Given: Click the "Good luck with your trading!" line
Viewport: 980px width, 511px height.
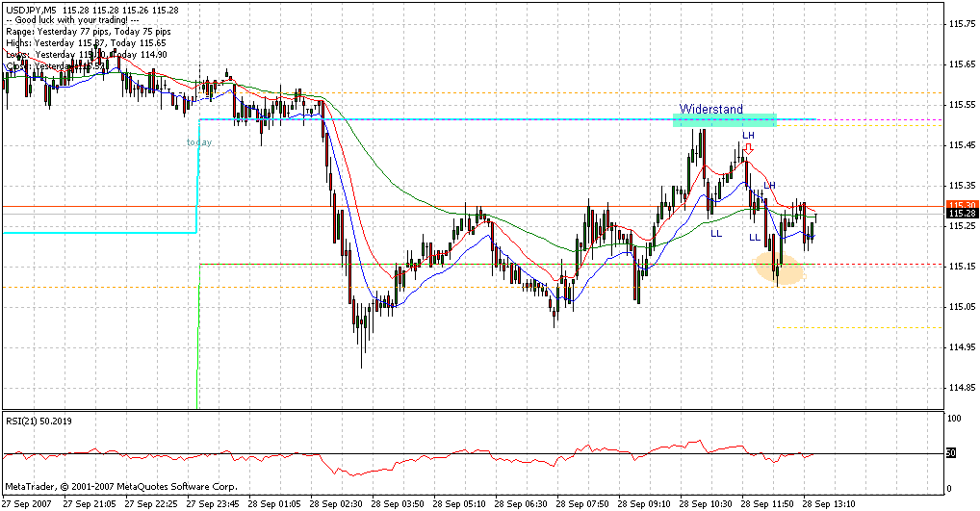Looking at the screenshot, I should (x=72, y=20).
